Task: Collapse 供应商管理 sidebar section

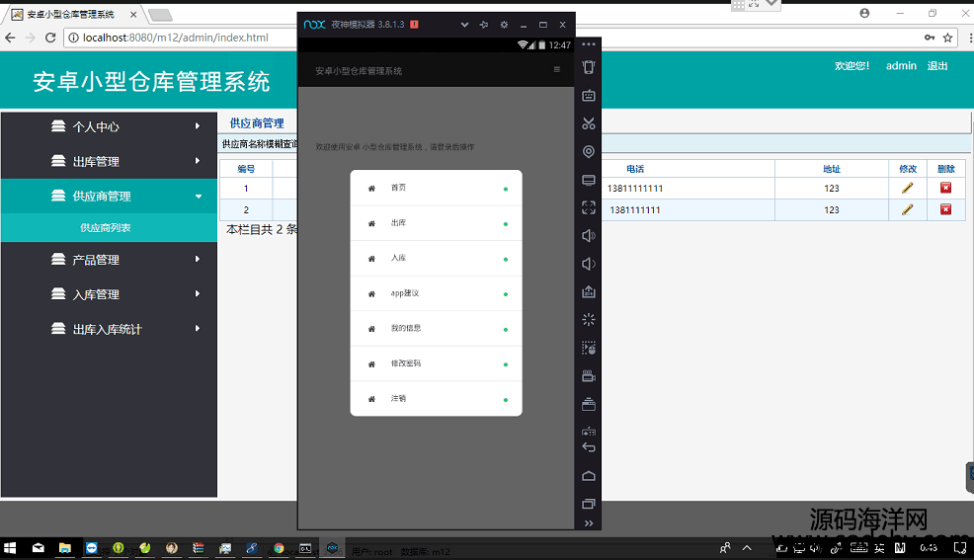Action: [109, 197]
